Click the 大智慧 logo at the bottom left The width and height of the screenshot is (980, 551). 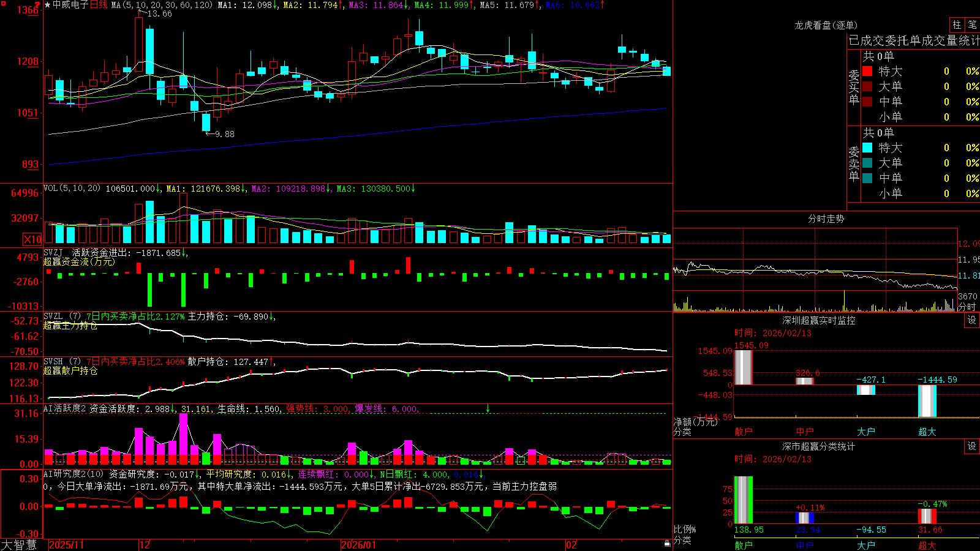(x=19, y=545)
